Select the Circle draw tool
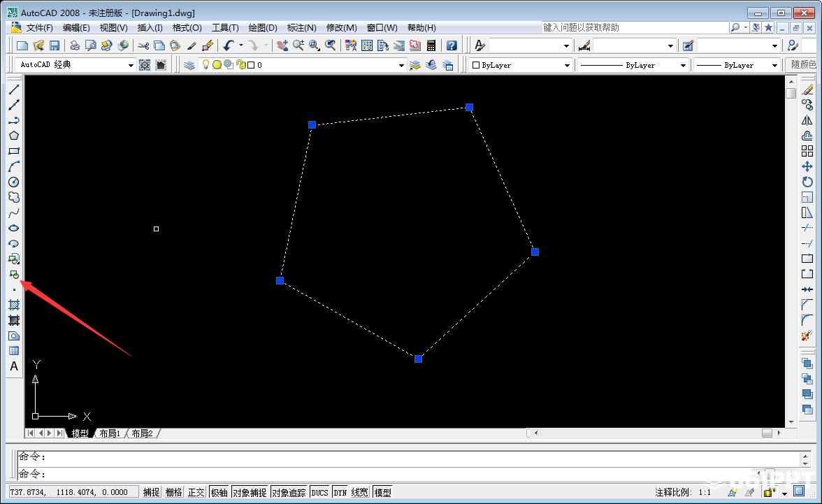 click(x=14, y=182)
